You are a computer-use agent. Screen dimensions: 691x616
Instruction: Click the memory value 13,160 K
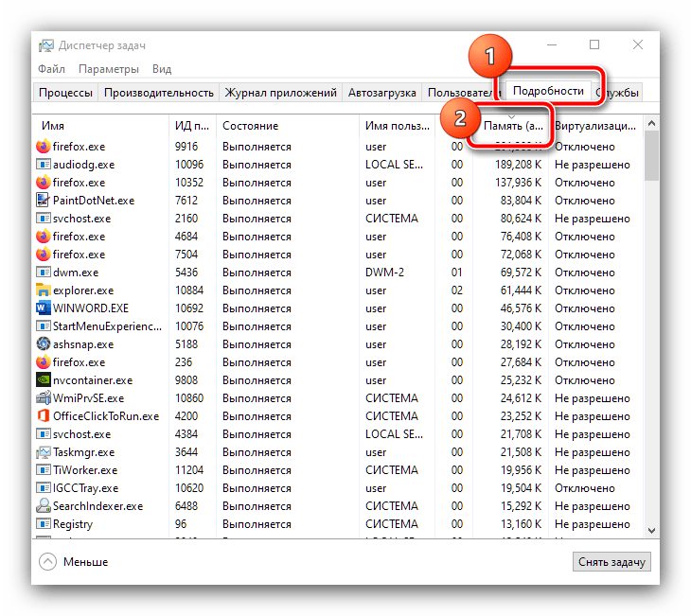click(x=521, y=524)
